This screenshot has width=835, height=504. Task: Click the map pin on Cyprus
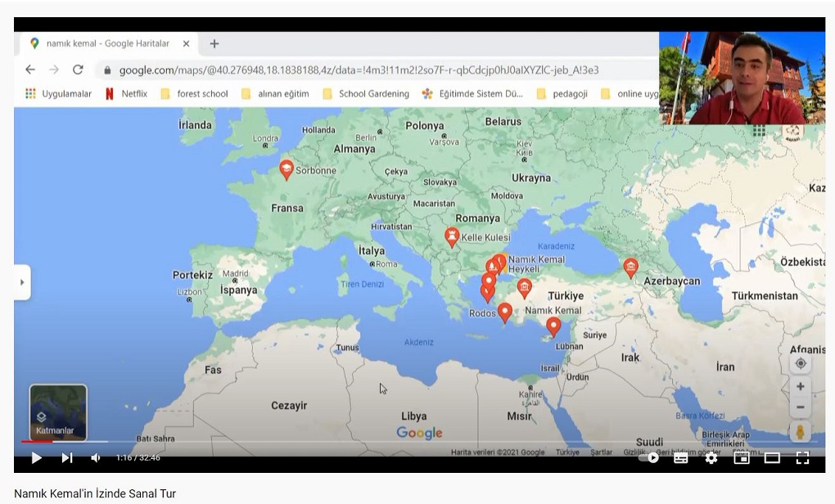(553, 326)
